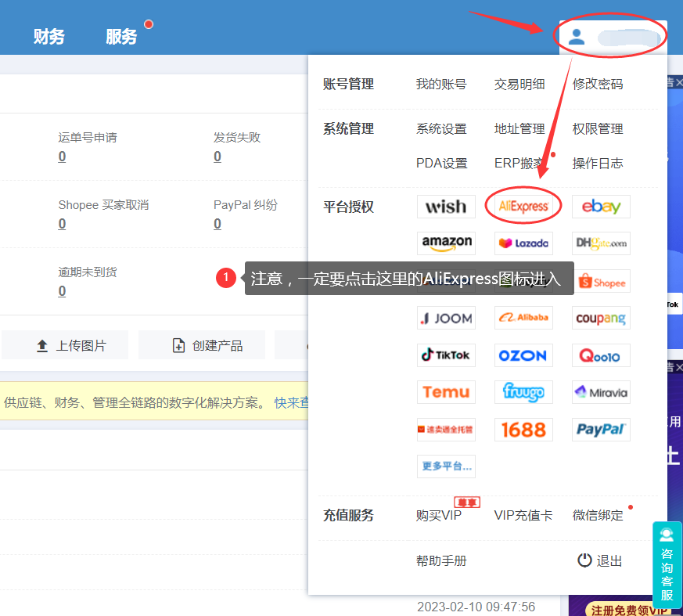The width and height of the screenshot is (683, 616).
Task: Open 操作日志
Action: pos(597,164)
